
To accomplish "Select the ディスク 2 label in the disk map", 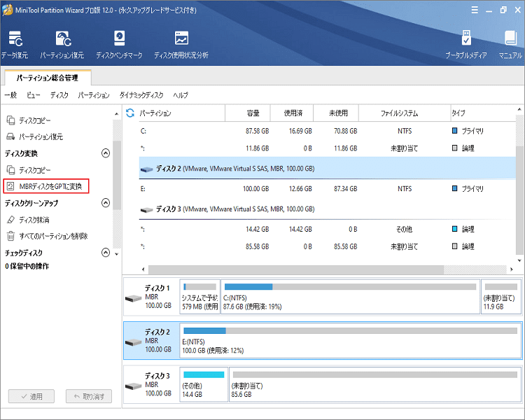I will pyautogui.click(x=157, y=332).
